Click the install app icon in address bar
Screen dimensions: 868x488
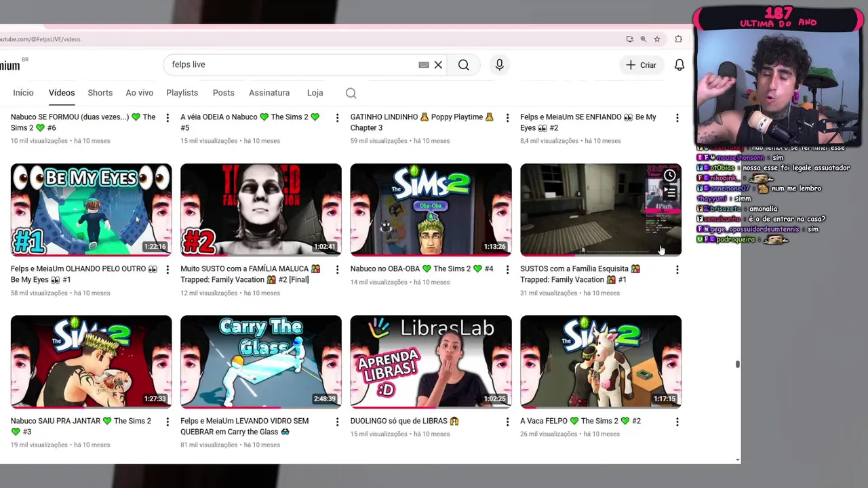click(629, 39)
